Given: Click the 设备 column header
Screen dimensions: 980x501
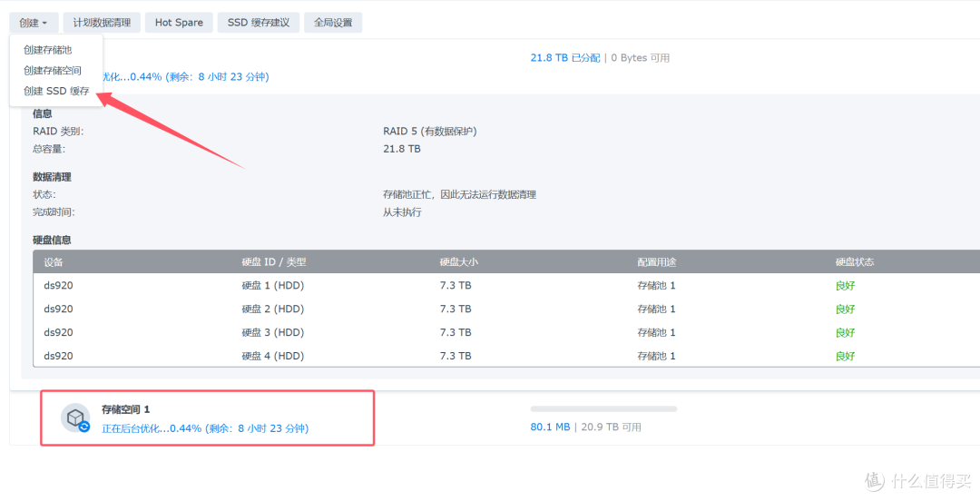Looking at the screenshot, I should point(54,262).
